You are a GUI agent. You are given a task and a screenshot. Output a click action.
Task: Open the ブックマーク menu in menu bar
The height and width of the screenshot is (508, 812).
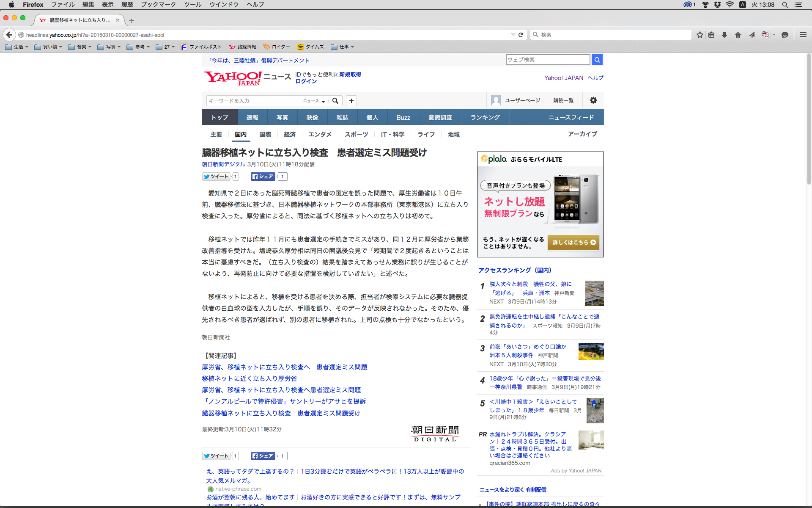[158, 5]
